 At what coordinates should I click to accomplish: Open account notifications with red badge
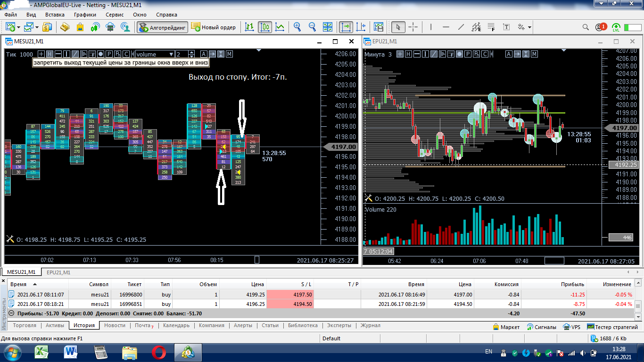point(601,27)
